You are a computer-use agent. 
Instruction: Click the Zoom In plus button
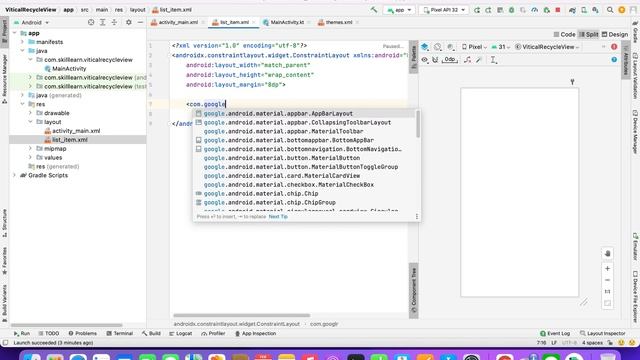tap(607, 269)
